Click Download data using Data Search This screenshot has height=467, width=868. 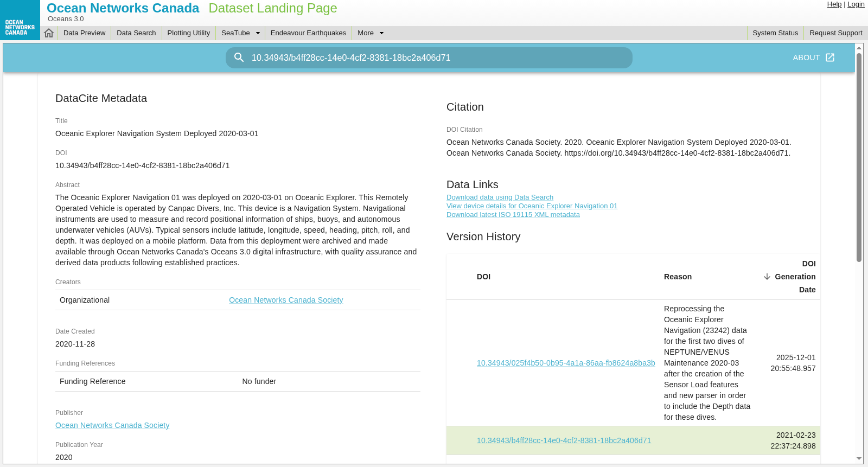click(x=500, y=197)
